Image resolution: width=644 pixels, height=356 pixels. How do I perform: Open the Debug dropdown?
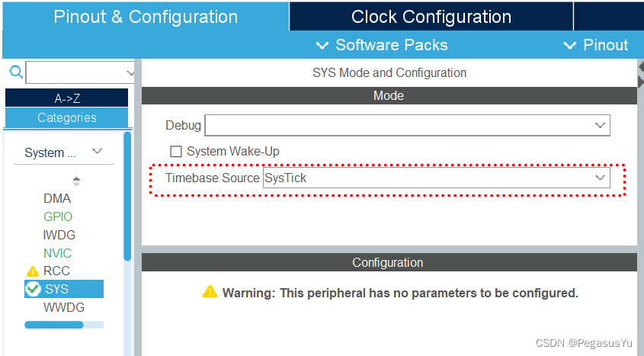[408, 125]
